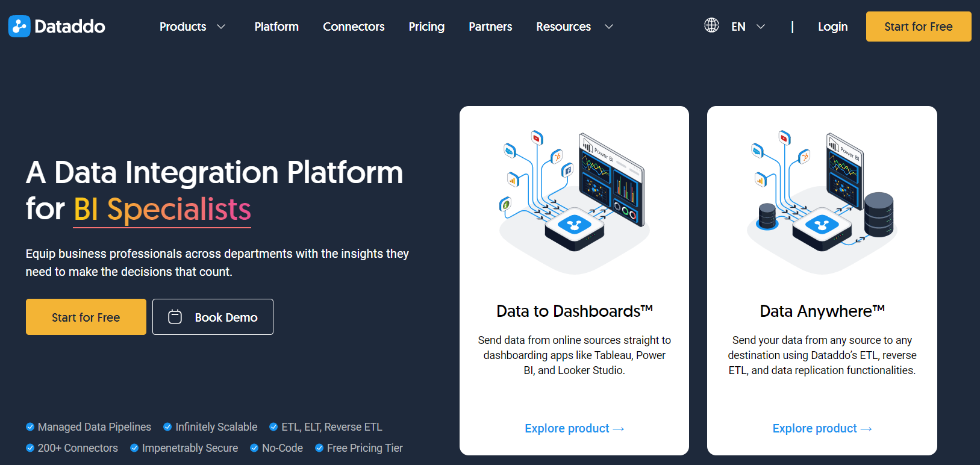
Task: Click the Data to Dashboards description paragraph
Action: tap(574, 355)
